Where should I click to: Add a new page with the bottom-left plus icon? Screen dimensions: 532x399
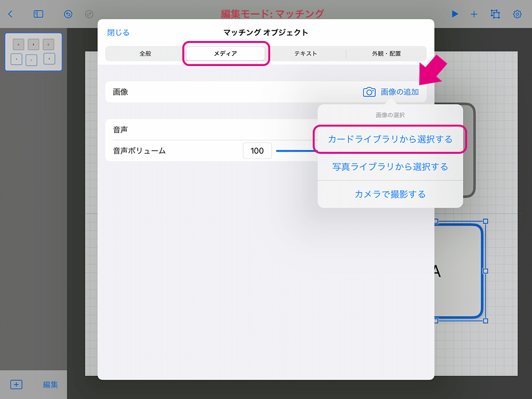tap(16, 384)
